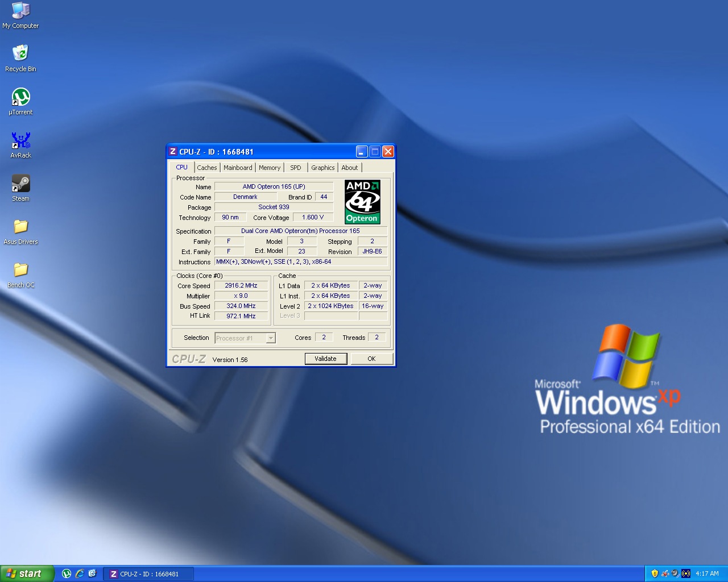
Task: Switch to the CPU tab
Action: pyautogui.click(x=181, y=167)
